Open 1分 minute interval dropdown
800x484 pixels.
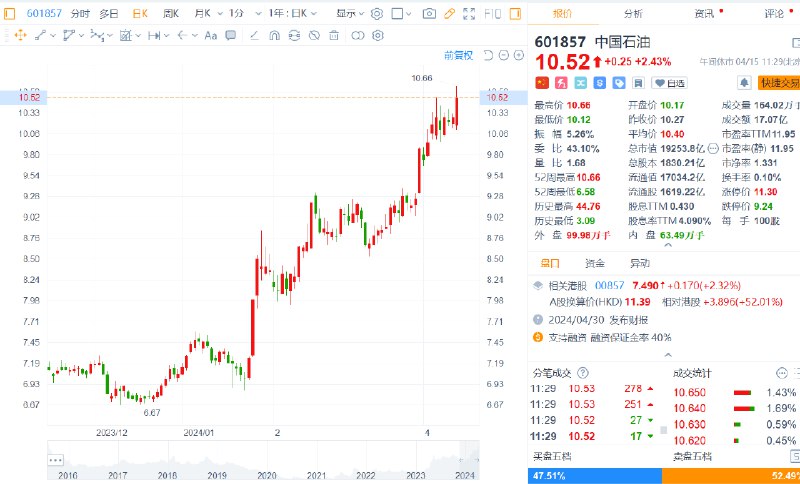point(258,14)
